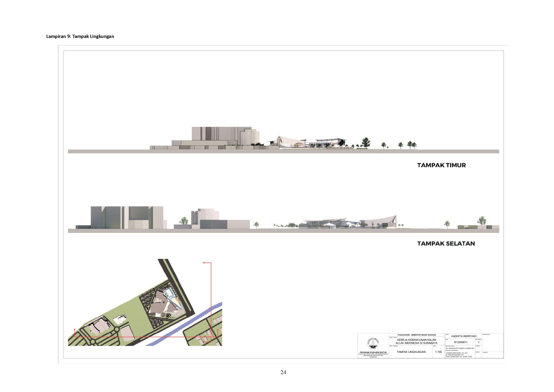The image size is (554, 392).
Task: Click the student number B12200011
Action: click(x=461, y=342)
